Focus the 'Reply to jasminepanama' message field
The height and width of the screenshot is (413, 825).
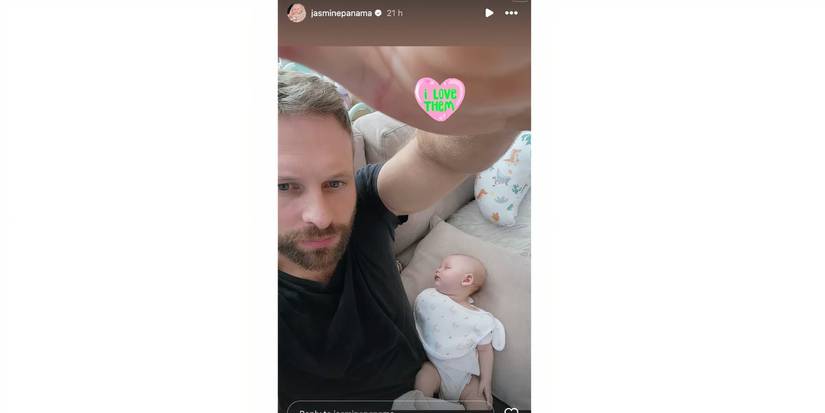(389, 408)
